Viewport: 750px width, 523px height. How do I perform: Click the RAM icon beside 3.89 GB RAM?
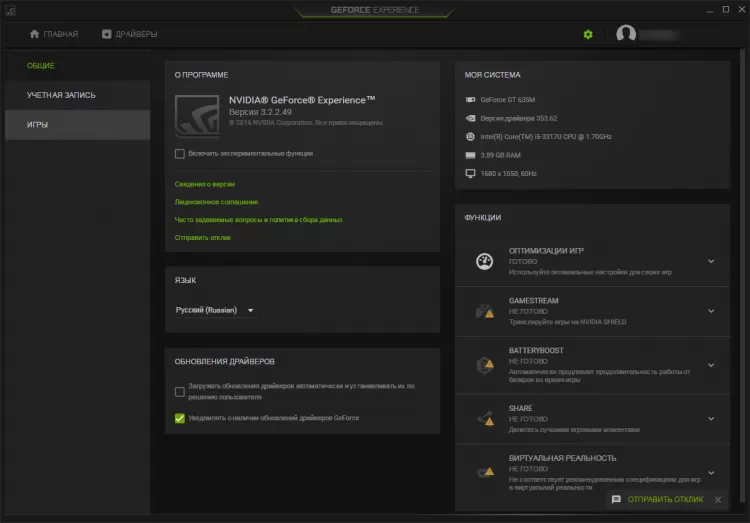point(470,155)
